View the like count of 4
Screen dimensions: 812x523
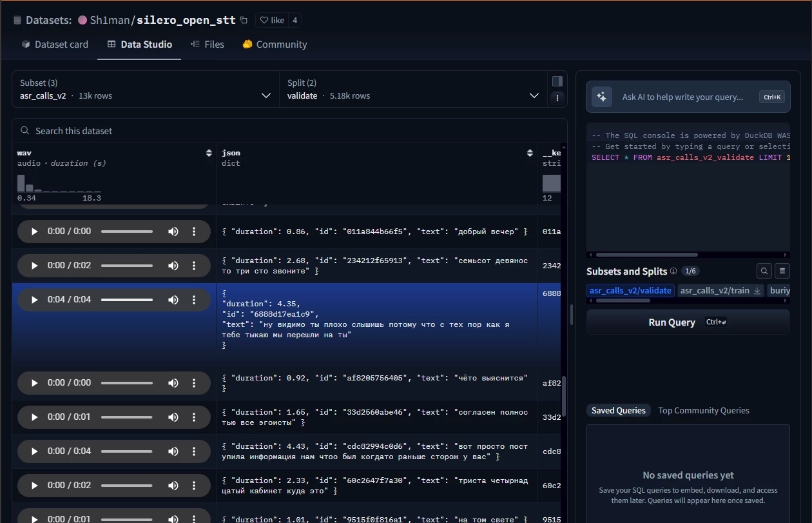pos(295,20)
